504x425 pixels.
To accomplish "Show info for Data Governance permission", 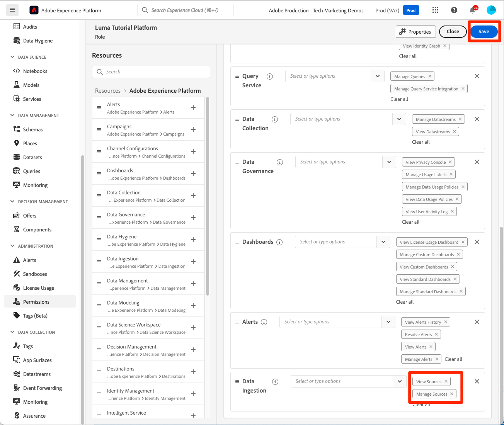I will tap(280, 162).
